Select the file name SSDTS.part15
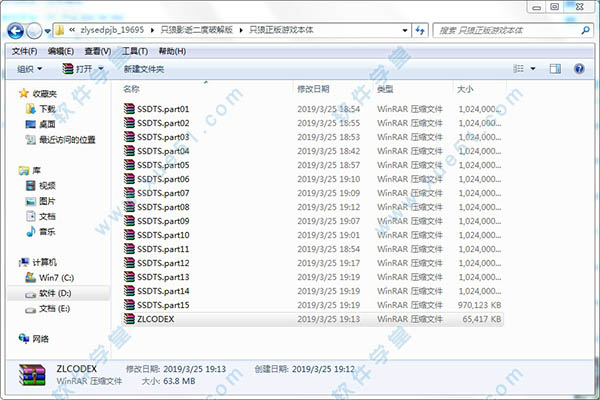Image resolution: width=600 pixels, height=400 pixels. point(163,305)
